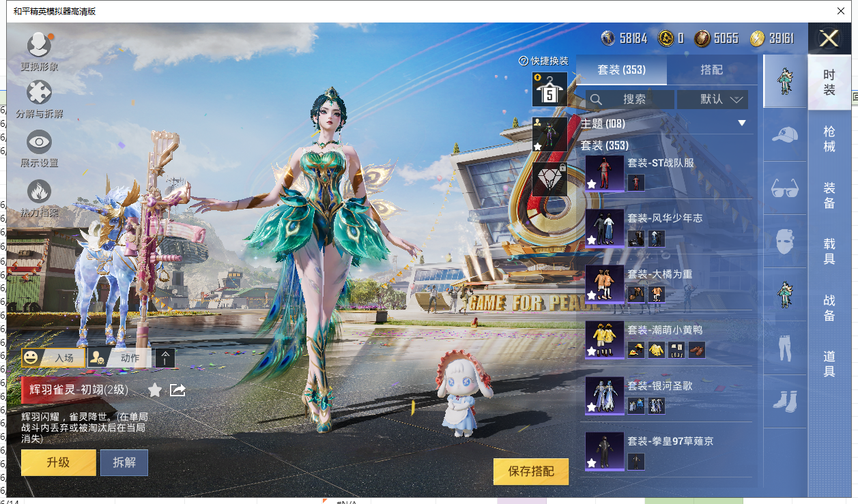
Task: Open the 战备 combat prep tab
Action: pos(829,307)
